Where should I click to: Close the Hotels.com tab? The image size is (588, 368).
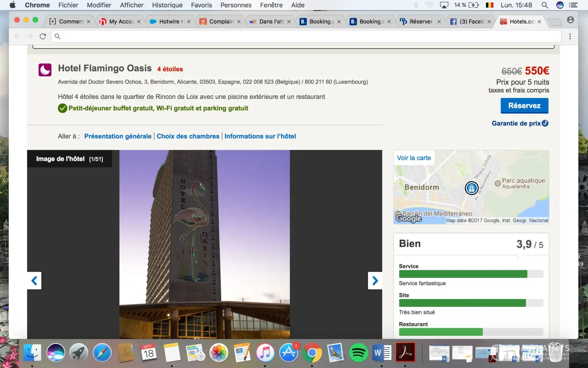[539, 22]
